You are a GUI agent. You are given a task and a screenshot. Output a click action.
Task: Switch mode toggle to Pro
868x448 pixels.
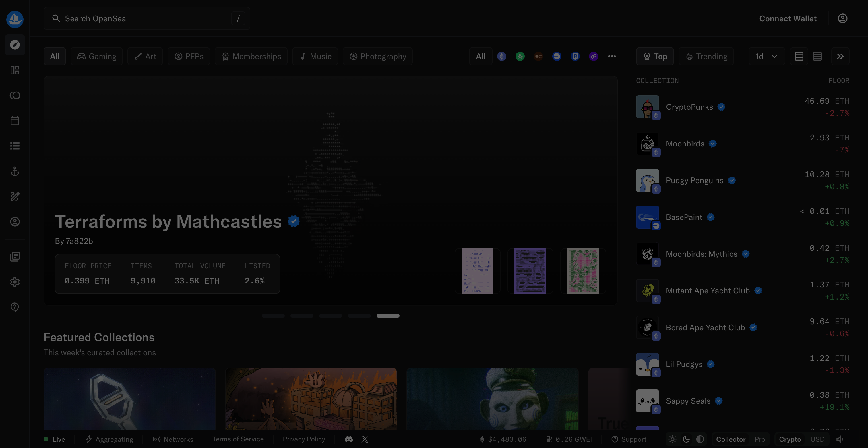coord(759,439)
